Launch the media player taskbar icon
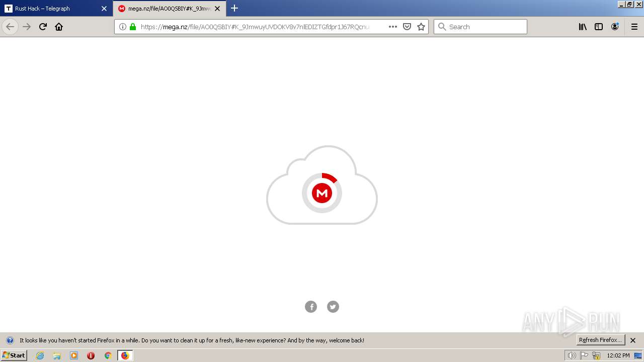644x362 pixels. (x=74, y=355)
